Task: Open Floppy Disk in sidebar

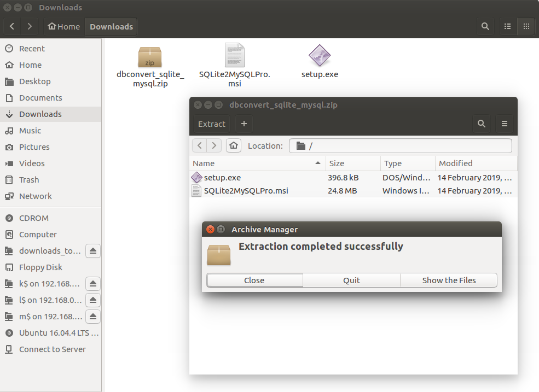Action: pos(50,267)
